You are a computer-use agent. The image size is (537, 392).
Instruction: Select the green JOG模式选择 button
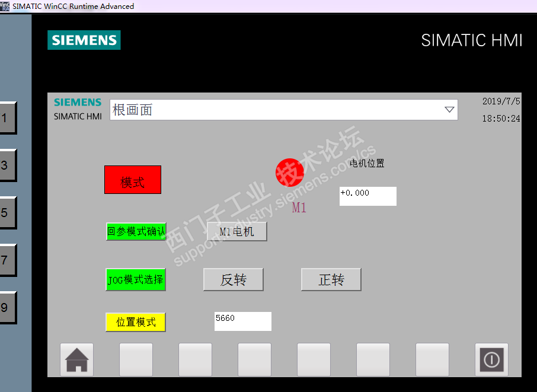coord(136,279)
